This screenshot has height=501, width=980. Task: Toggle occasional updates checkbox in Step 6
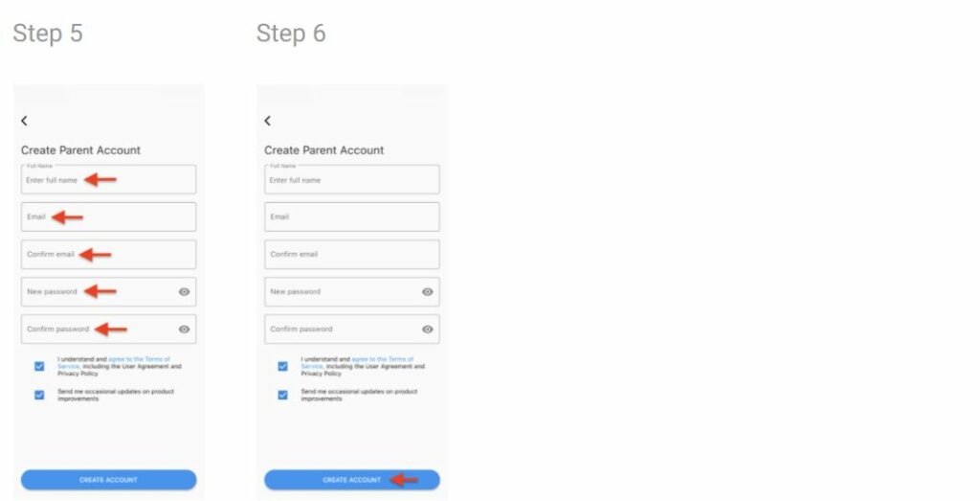click(x=282, y=396)
